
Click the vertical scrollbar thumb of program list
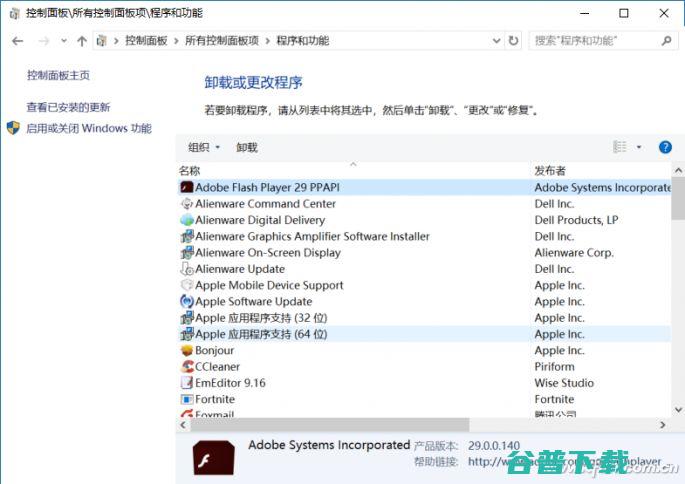(678, 199)
